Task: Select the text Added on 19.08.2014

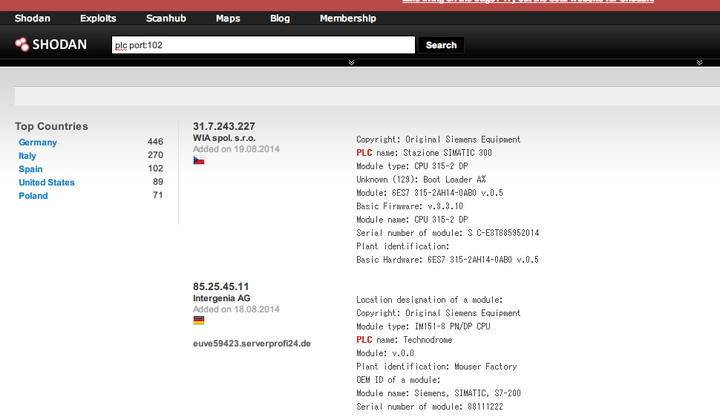Action: click(236, 149)
